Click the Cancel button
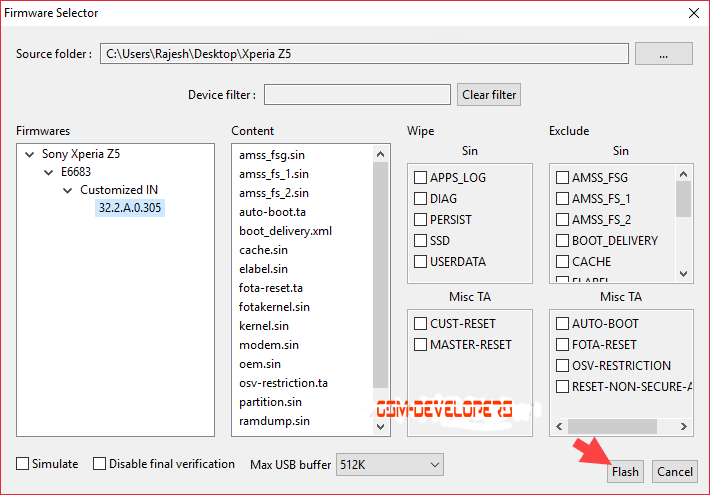The height and width of the screenshot is (495, 710). [x=675, y=471]
